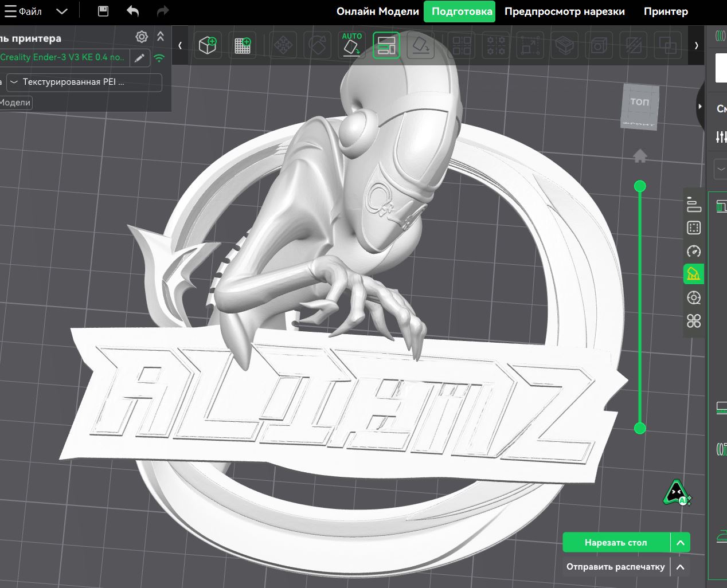Click the four-leaf clover icon in side strip
Viewport: 727px width, 588px height.
point(694,321)
